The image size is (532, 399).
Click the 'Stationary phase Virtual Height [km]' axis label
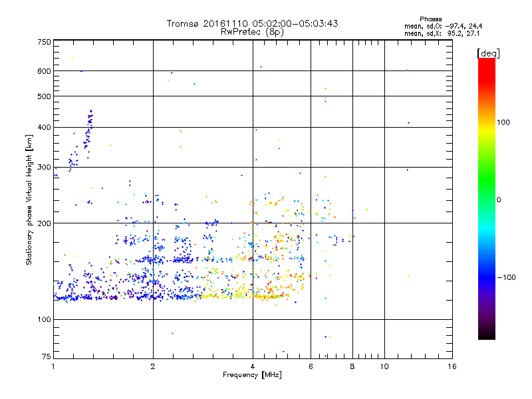pyautogui.click(x=29, y=199)
